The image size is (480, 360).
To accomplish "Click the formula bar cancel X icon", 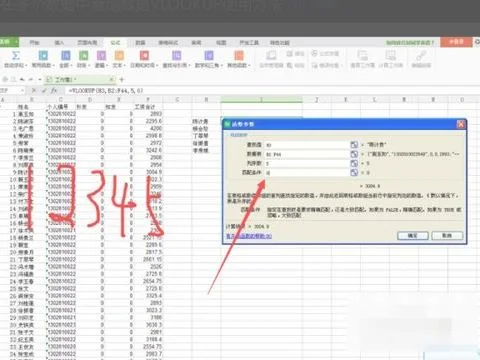I will coord(34,90).
